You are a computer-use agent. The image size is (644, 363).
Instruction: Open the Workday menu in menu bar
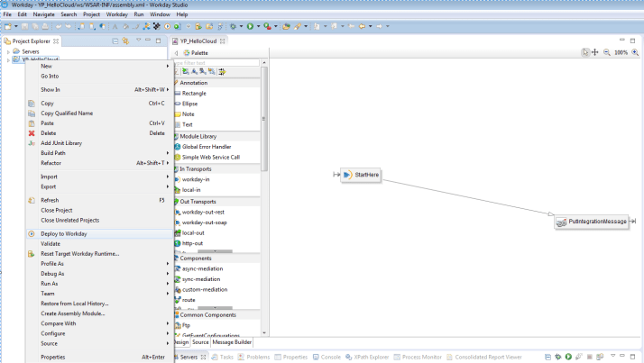[x=117, y=15]
